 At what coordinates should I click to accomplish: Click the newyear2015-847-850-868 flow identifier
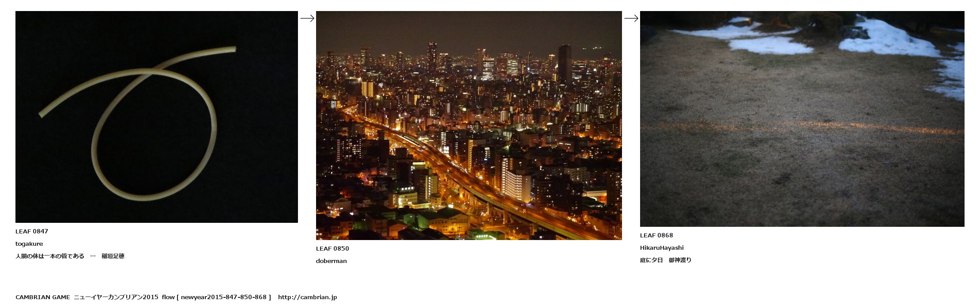[224, 297]
